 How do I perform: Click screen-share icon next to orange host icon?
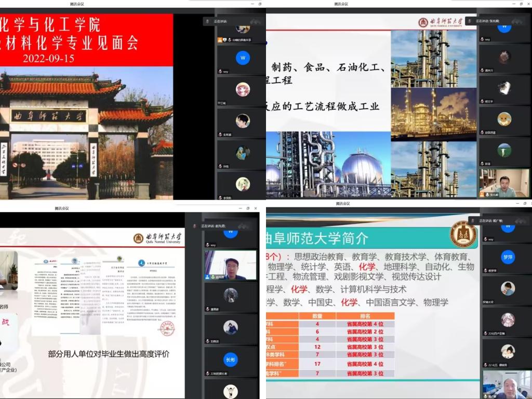(x=225, y=40)
